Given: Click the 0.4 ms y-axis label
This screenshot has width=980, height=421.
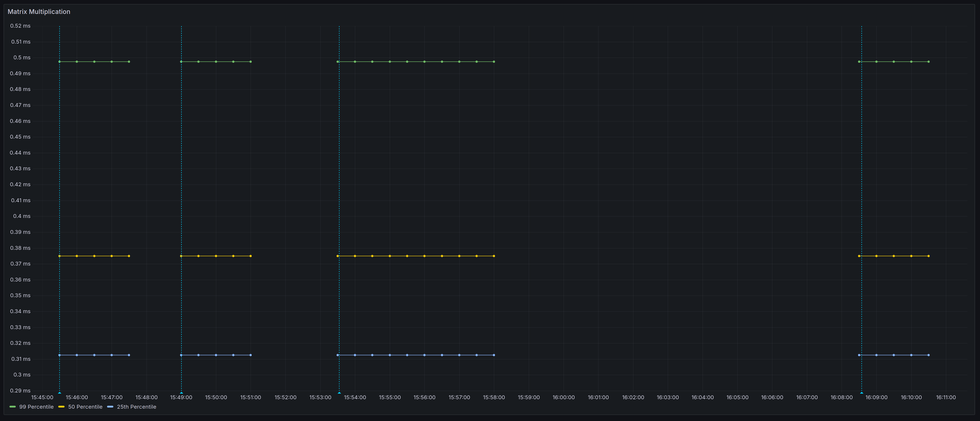Looking at the screenshot, I should pyautogui.click(x=22, y=216).
